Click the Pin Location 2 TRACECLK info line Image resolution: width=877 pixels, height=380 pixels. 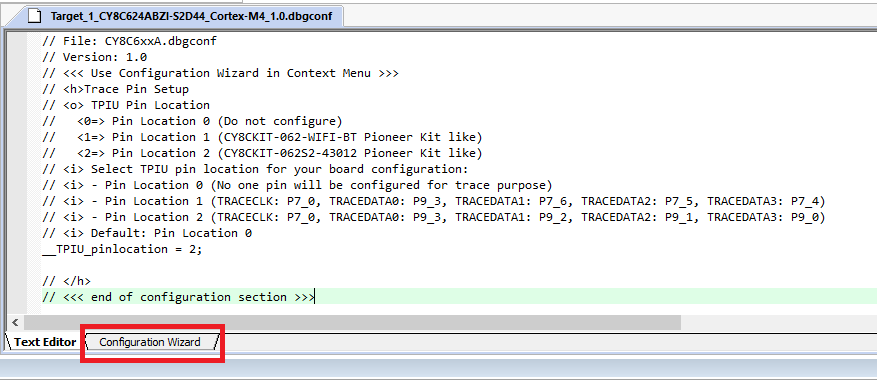[x=433, y=217]
